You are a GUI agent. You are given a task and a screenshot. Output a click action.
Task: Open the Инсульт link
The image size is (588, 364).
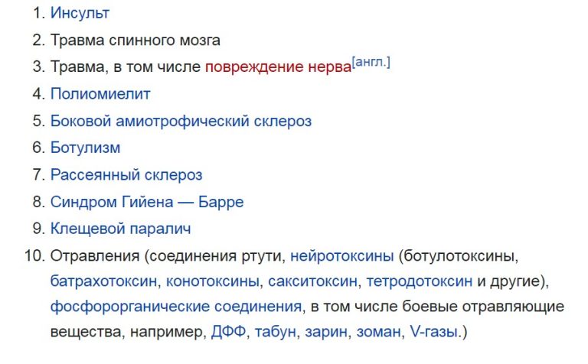point(80,13)
